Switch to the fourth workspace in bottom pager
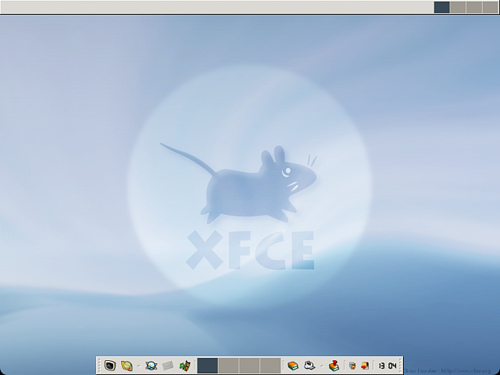Screen dimensions: 500x375 (x=270, y=366)
